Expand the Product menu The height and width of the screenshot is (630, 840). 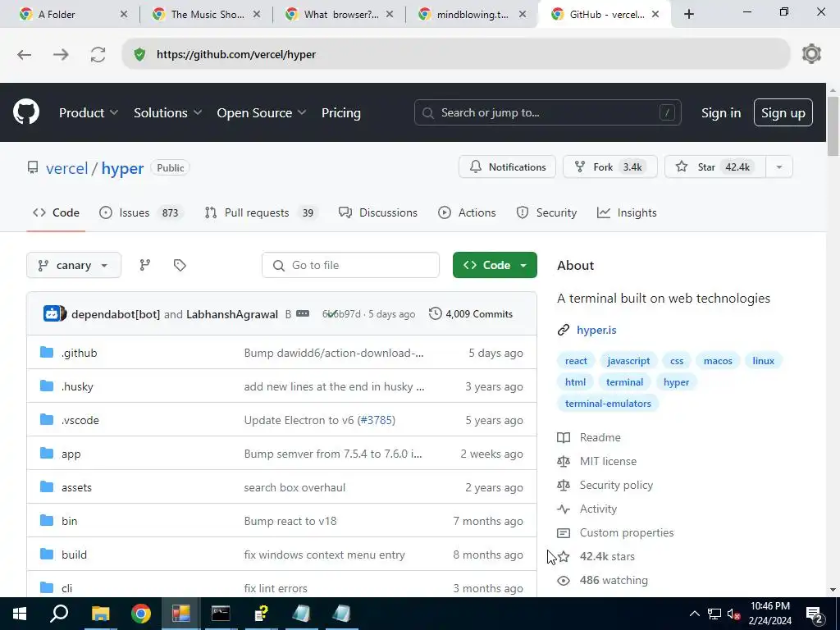pos(89,112)
